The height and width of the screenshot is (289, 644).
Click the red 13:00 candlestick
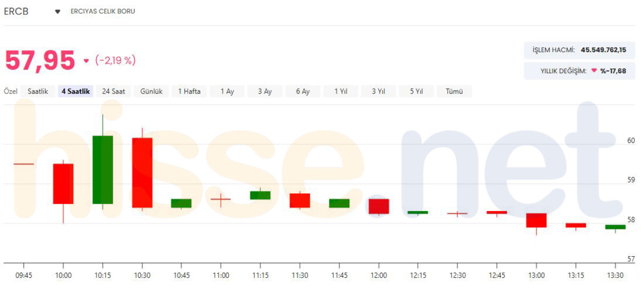[x=536, y=221]
